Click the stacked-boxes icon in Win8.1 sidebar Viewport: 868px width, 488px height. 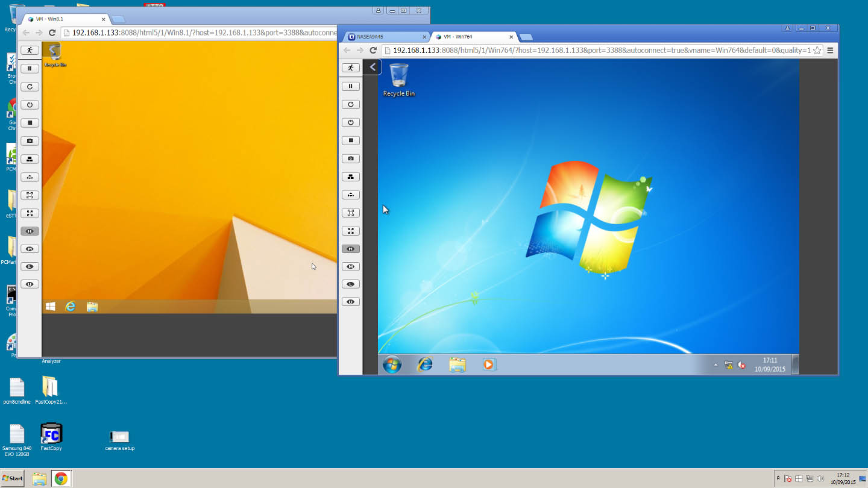[30, 159]
